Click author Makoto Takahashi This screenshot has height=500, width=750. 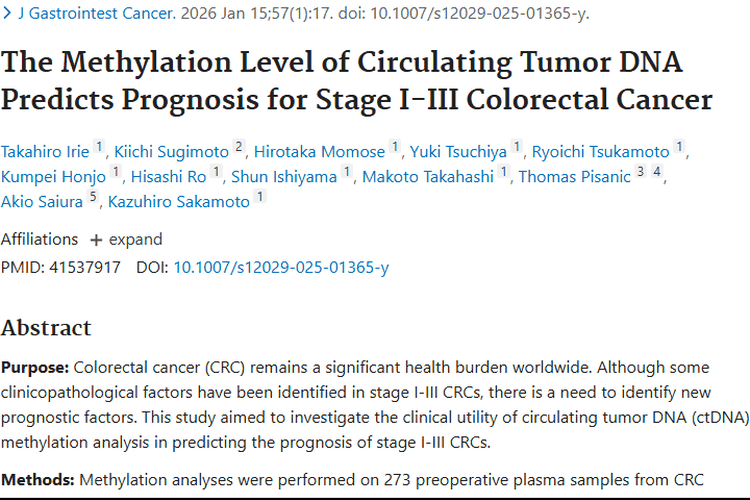coord(429,177)
